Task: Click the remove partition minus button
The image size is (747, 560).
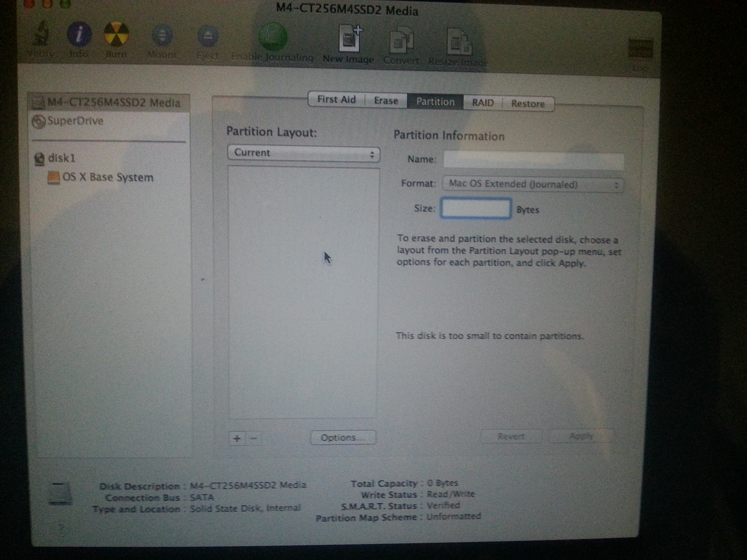Action: click(254, 439)
